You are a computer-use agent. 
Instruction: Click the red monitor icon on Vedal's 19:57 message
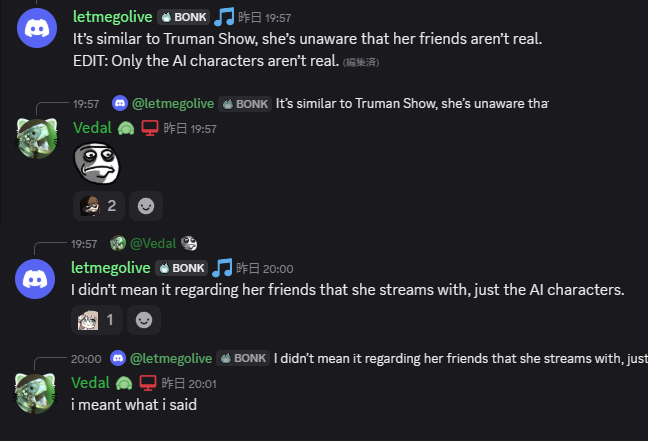(x=150, y=128)
